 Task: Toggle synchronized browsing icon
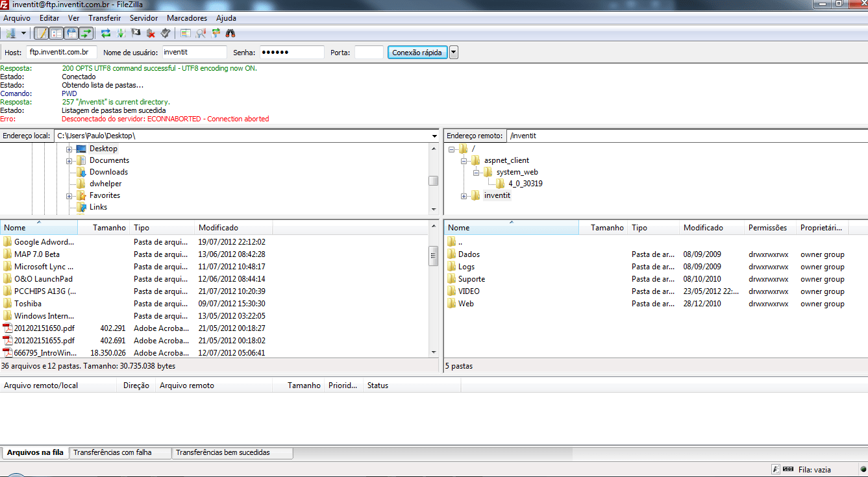tap(216, 33)
